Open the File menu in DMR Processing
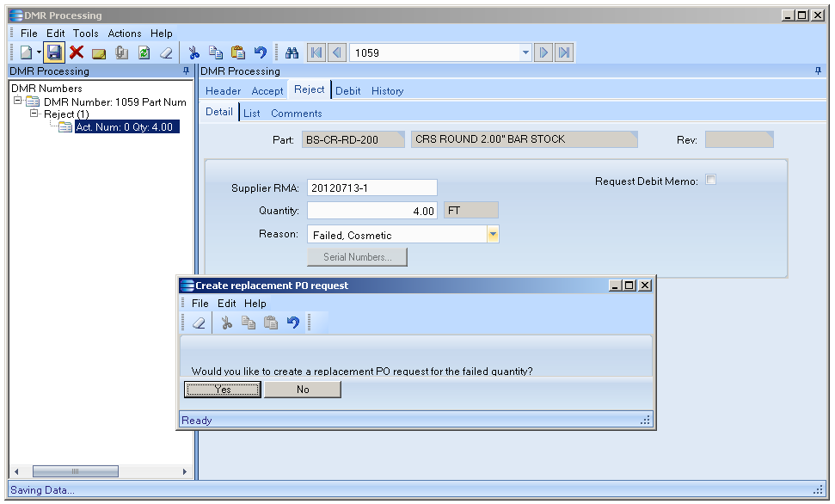 (x=28, y=33)
